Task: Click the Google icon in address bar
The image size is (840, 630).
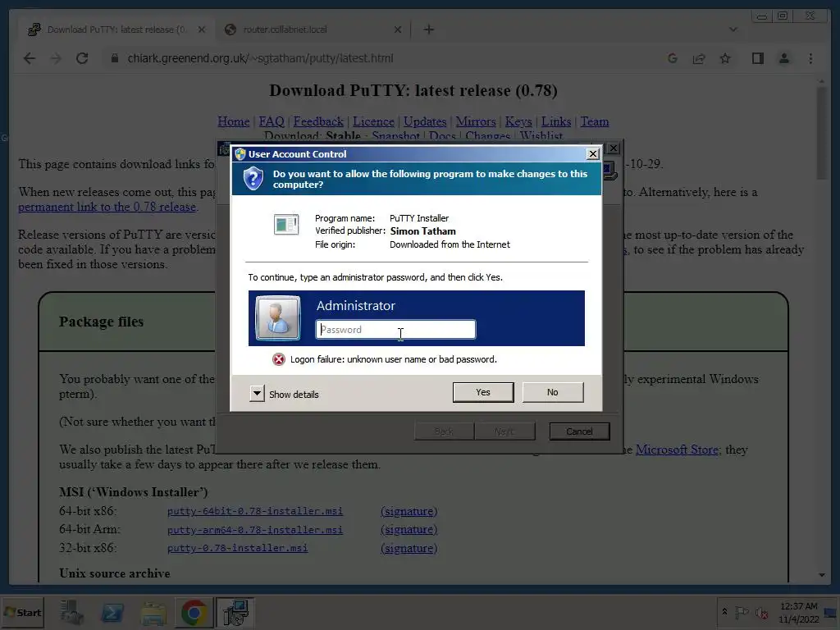Action: click(x=673, y=58)
